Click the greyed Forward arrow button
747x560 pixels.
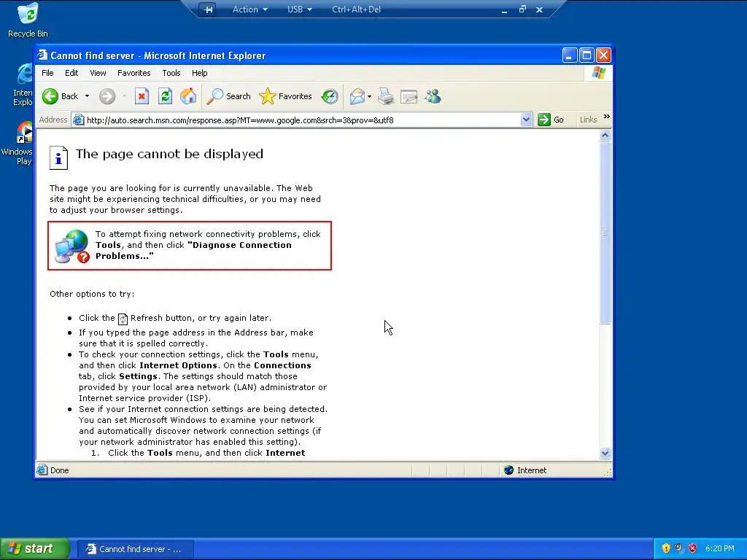click(107, 97)
